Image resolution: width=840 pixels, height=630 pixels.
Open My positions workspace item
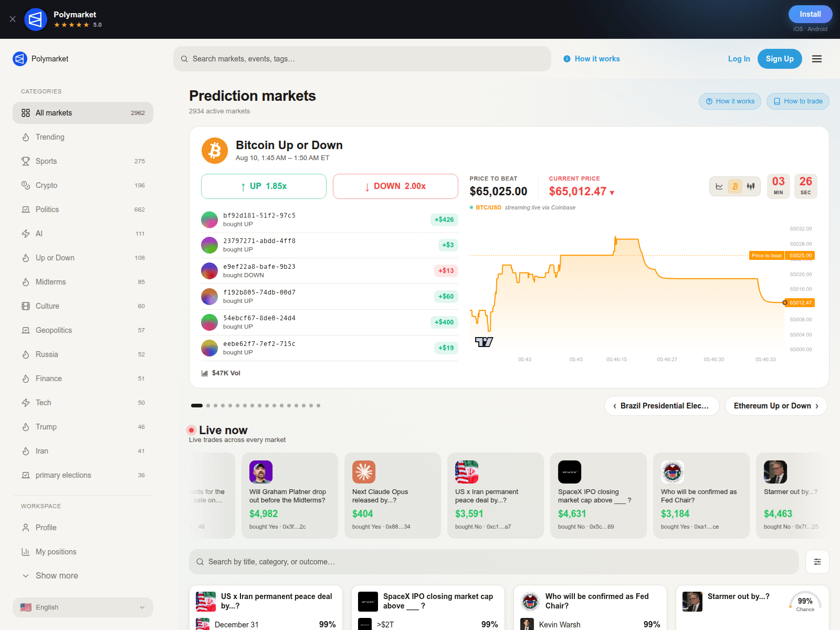tap(83, 552)
